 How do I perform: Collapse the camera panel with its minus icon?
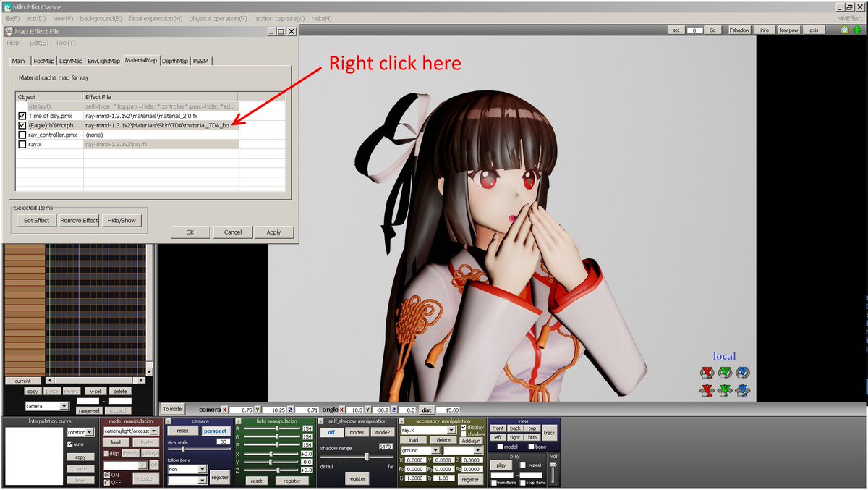168,421
